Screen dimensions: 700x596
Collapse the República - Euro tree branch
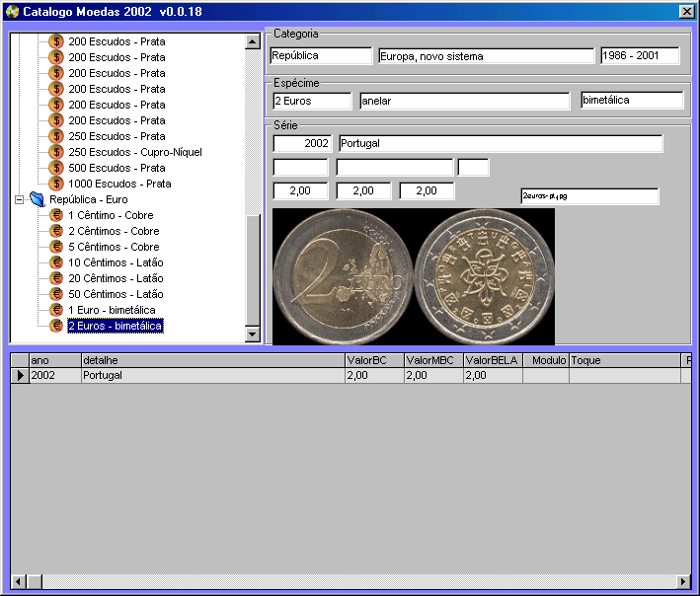tap(19, 199)
